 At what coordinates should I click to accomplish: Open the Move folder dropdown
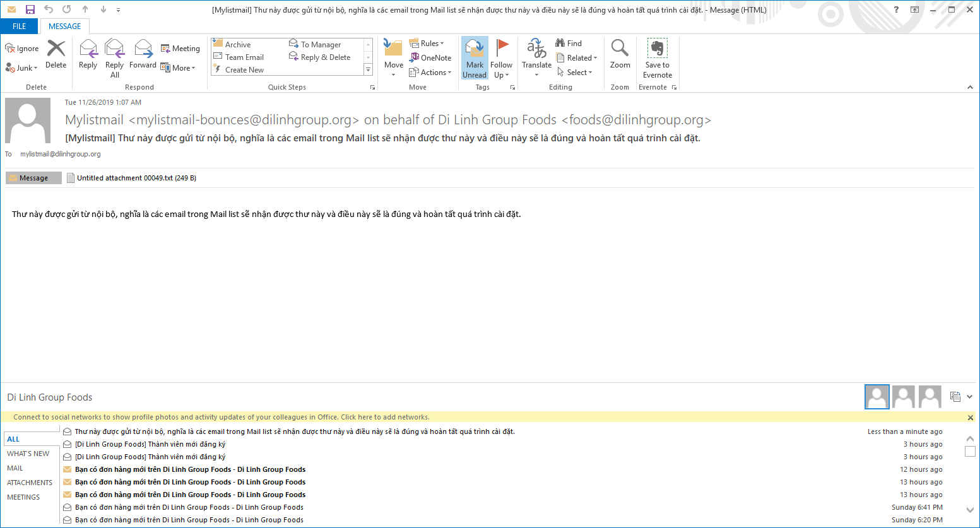coord(393,57)
